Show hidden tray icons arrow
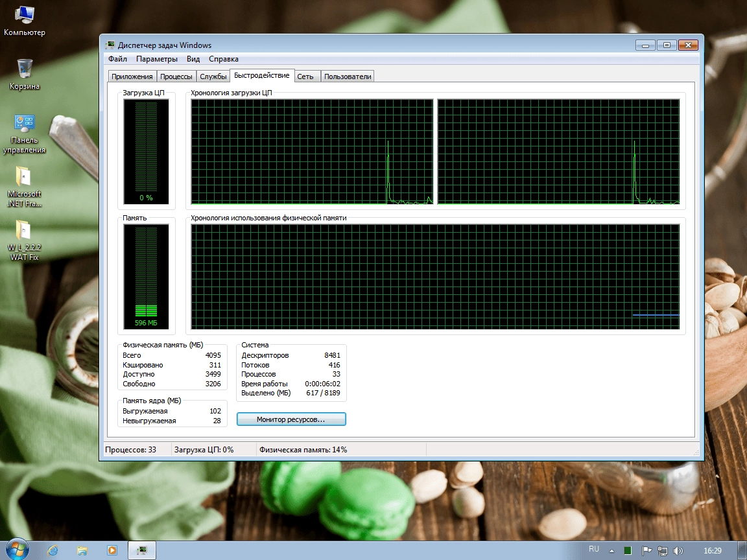The image size is (747, 560). pyautogui.click(x=611, y=551)
